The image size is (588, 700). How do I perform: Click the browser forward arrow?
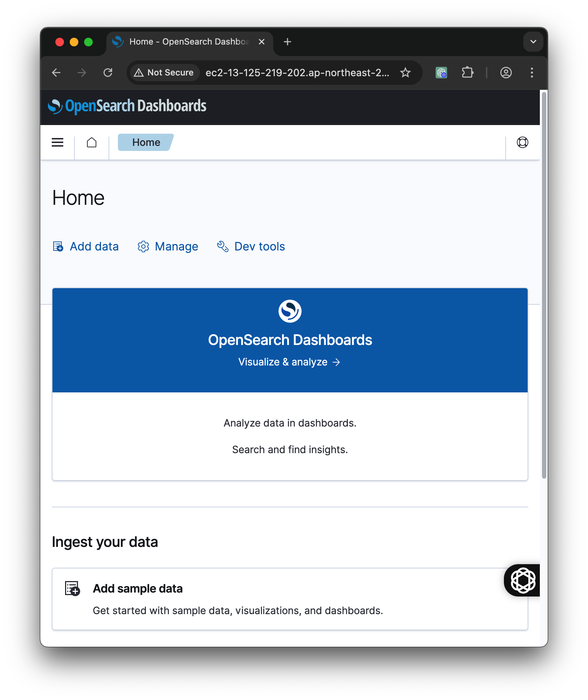tap(82, 73)
